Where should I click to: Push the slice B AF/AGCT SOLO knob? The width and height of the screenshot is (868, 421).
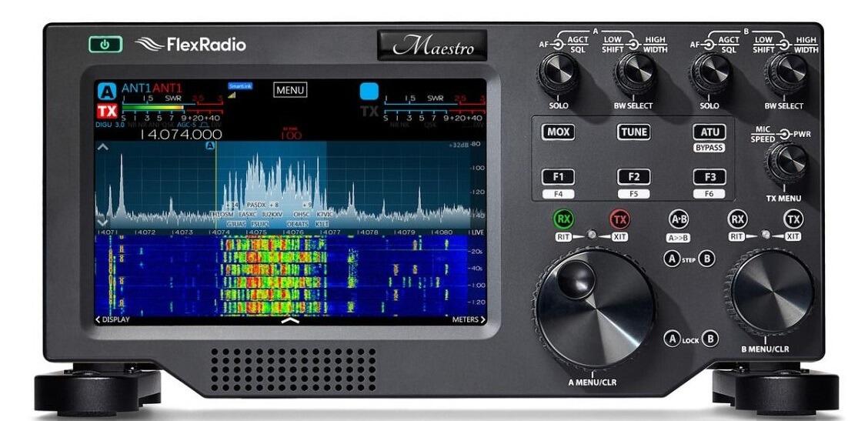click(x=710, y=74)
